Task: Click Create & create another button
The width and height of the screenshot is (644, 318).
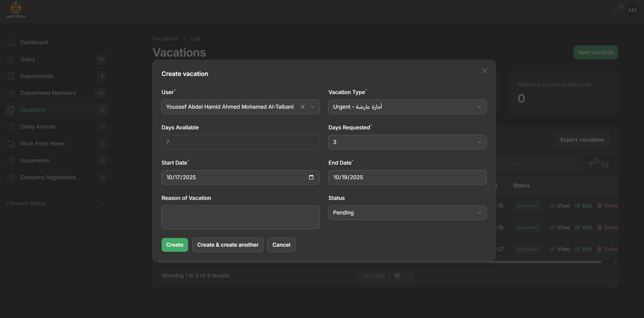Action: tap(228, 245)
